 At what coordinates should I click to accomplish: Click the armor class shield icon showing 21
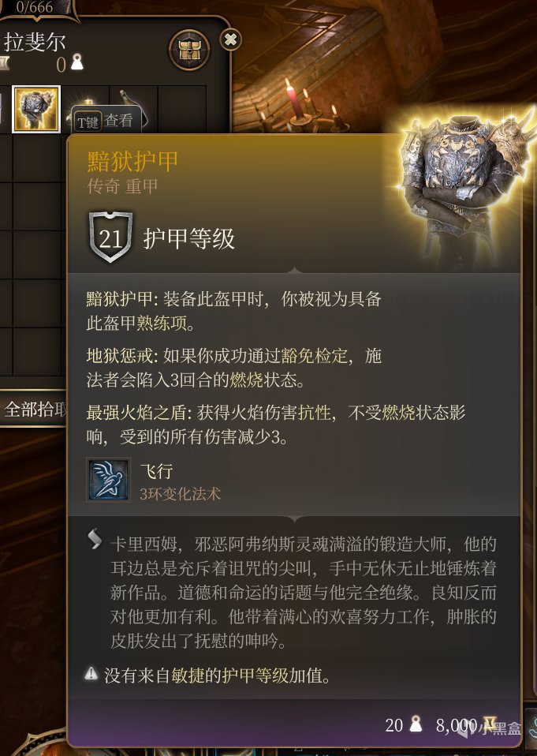click(110, 238)
